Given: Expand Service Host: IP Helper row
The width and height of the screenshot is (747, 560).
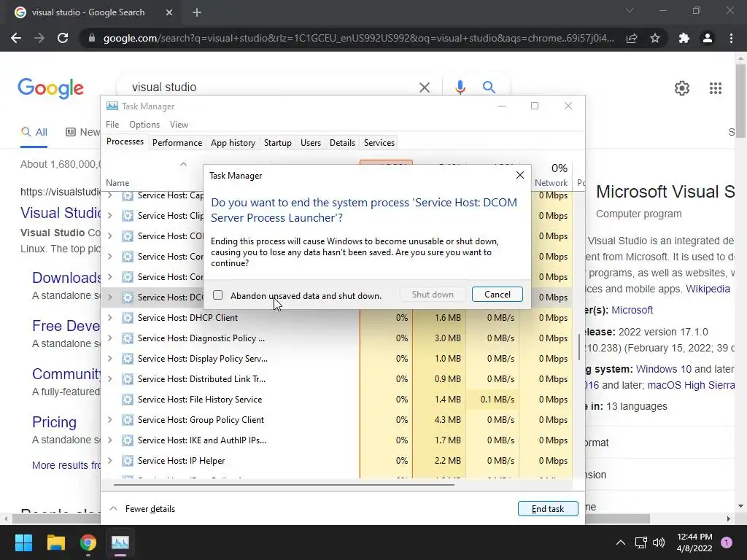Looking at the screenshot, I should pos(110,461).
